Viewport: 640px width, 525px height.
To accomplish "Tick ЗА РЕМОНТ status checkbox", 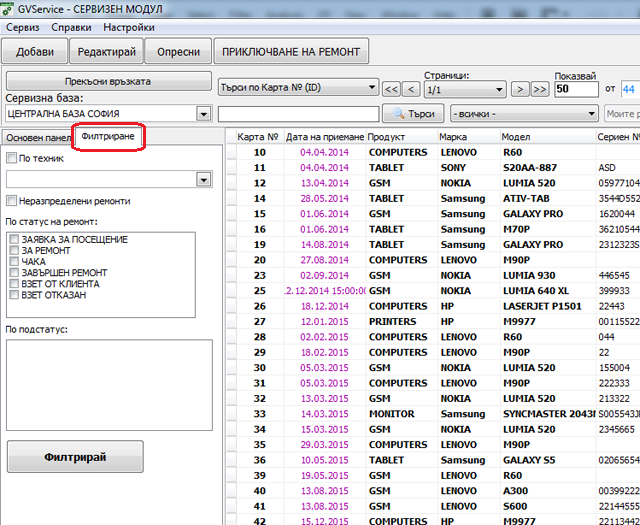I will point(14,250).
